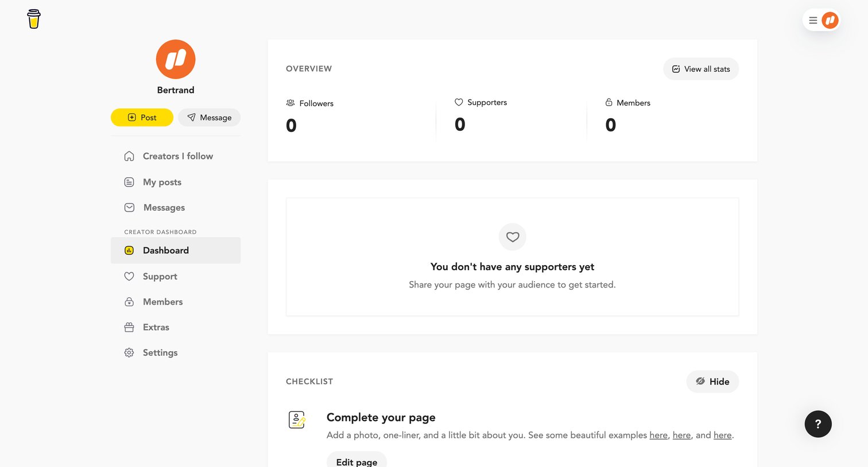
Task: Open Messages in the sidebar
Action: (x=164, y=208)
